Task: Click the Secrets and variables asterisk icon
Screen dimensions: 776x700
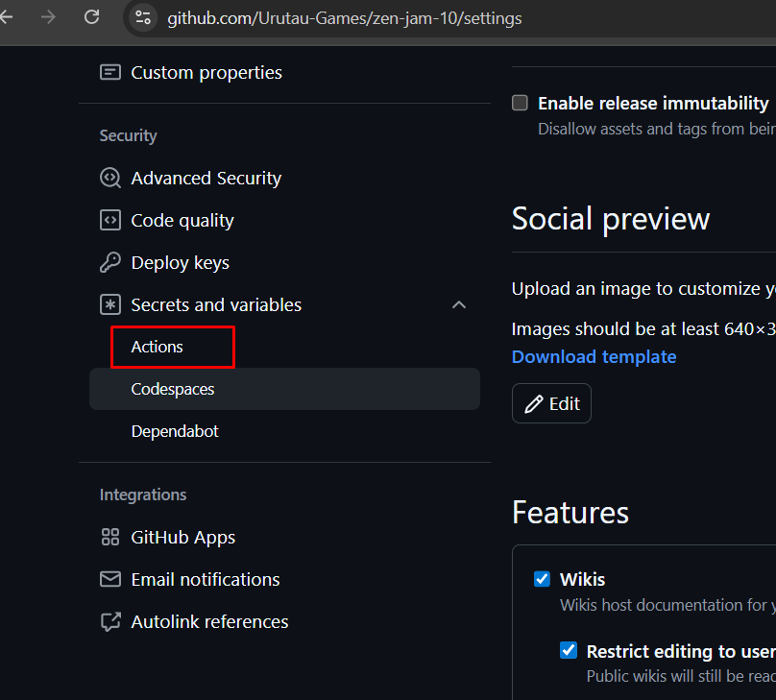Action: point(110,304)
